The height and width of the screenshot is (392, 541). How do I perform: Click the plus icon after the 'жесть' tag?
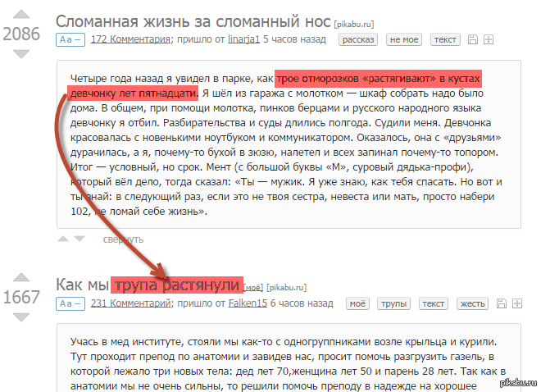(x=515, y=304)
